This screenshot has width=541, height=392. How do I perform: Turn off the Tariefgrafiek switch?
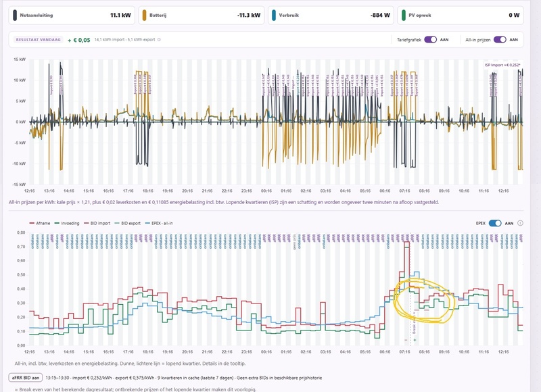coord(430,40)
